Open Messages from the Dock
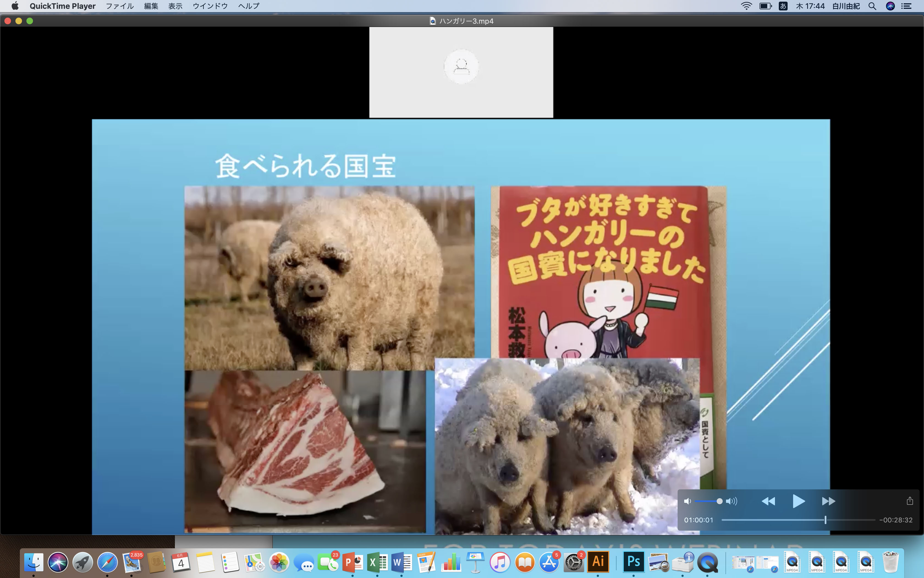924x578 pixels. (304, 562)
